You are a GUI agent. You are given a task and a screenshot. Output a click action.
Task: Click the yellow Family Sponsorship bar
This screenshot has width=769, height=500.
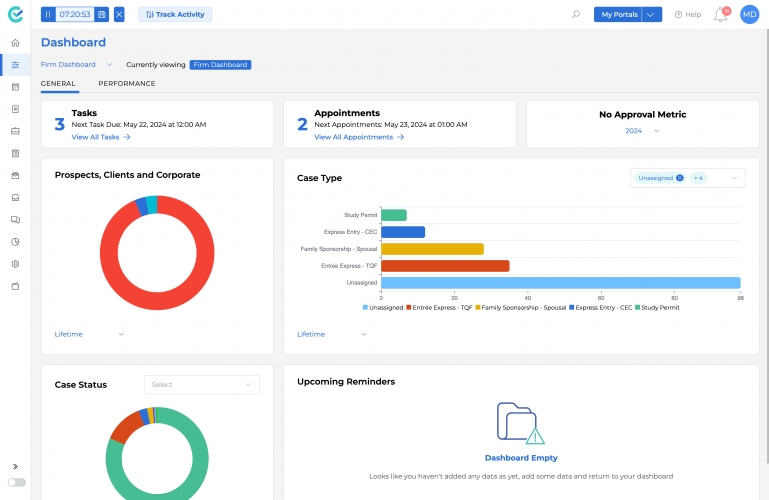point(432,249)
